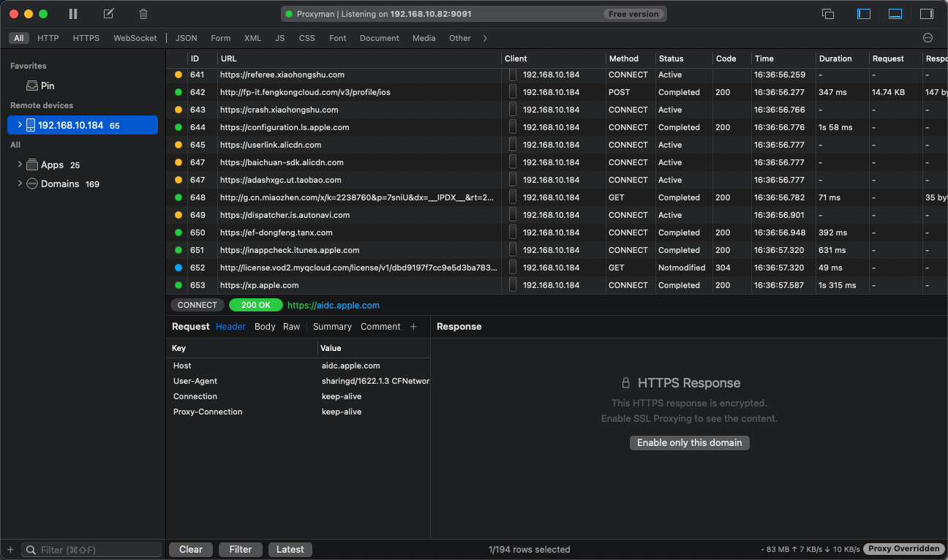Click device icon in row 644
Screen dimensions: 948x560
[x=513, y=127]
